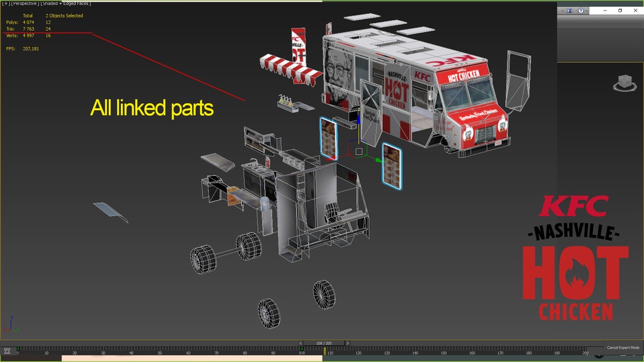Expand the dropdown arrow beside Help icon
644x362 pixels.
588,11
